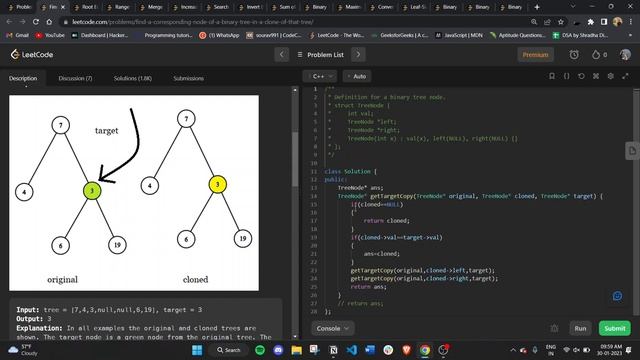Viewport: 640px width, 360px height.
Task: Open editor settings gear icon
Action: [611, 76]
